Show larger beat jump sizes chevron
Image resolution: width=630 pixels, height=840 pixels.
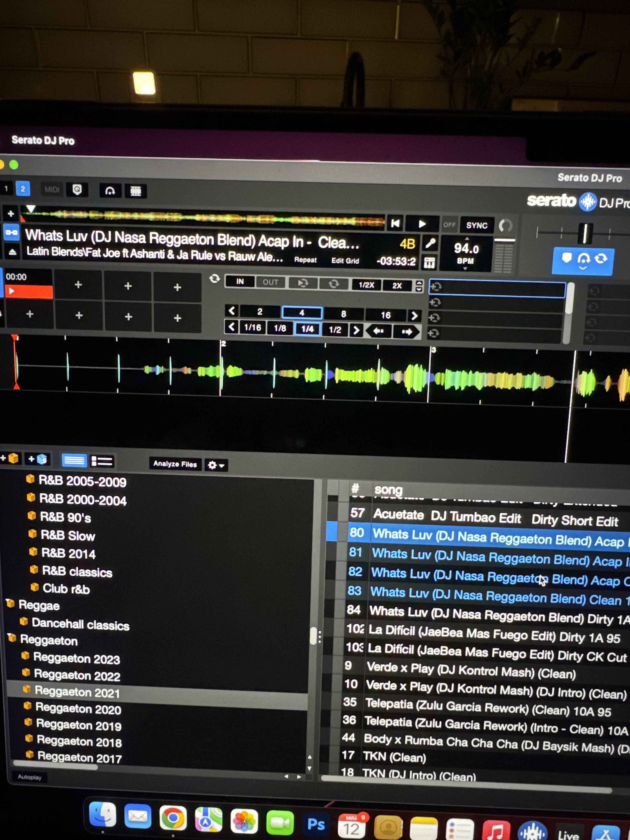[356, 330]
